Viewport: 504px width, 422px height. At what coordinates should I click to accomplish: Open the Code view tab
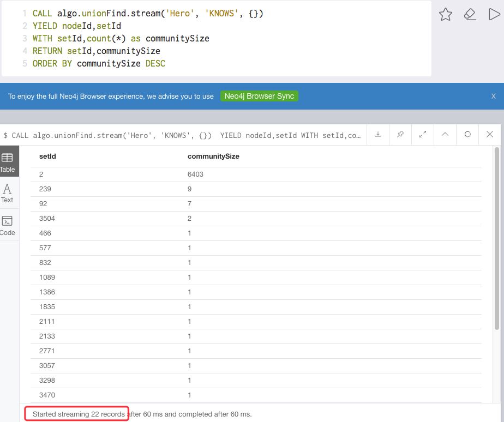click(x=8, y=225)
